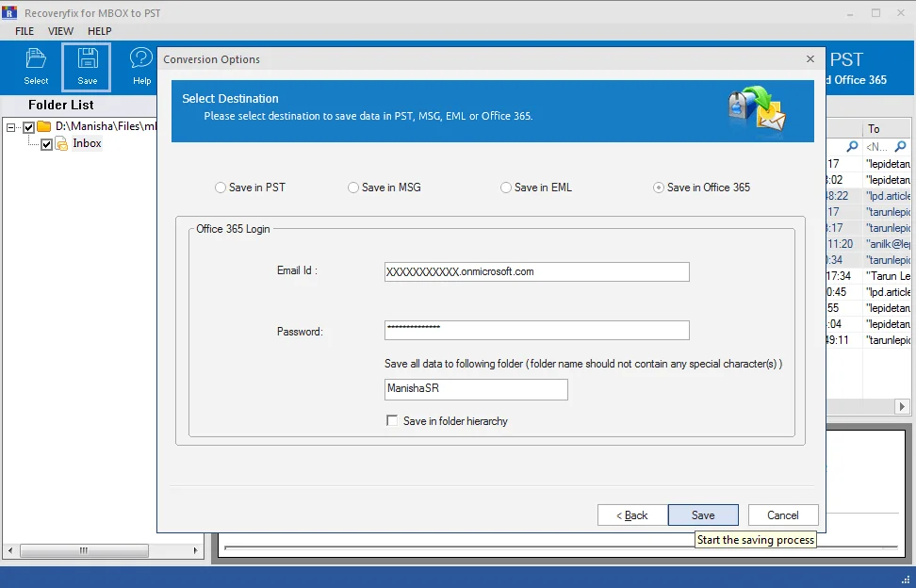This screenshot has width=916, height=588.
Task: Click the search icon left of To filter
Action: point(852,146)
